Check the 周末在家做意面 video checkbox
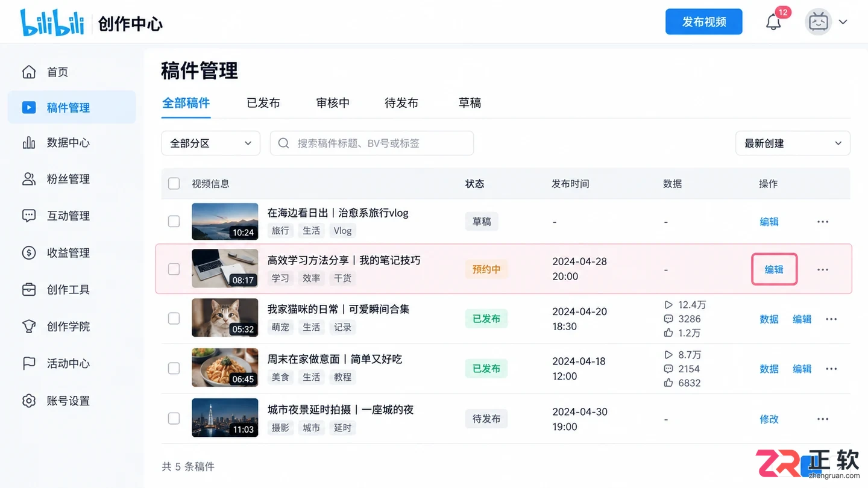Image resolution: width=868 pixels, height=488 pixels. coord(174,368)
